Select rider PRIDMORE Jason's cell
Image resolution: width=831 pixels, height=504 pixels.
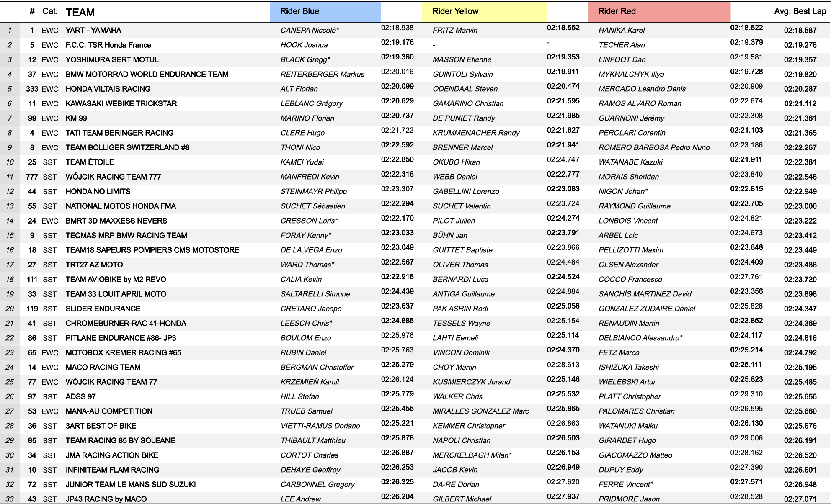629,499
